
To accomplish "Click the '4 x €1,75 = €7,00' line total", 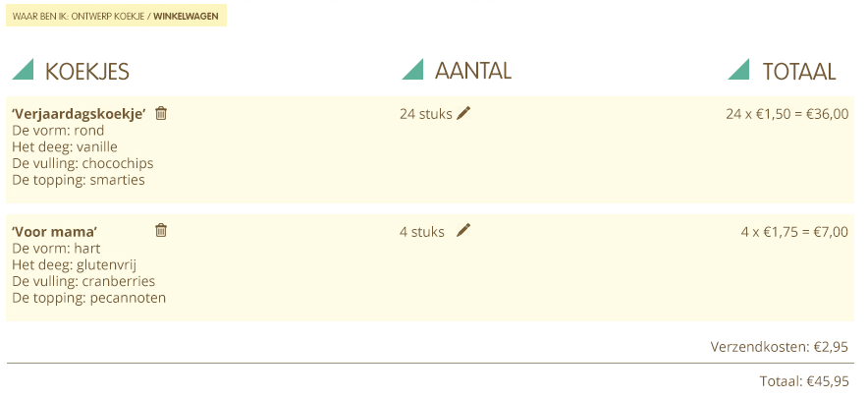I will (x=794, y=232).
